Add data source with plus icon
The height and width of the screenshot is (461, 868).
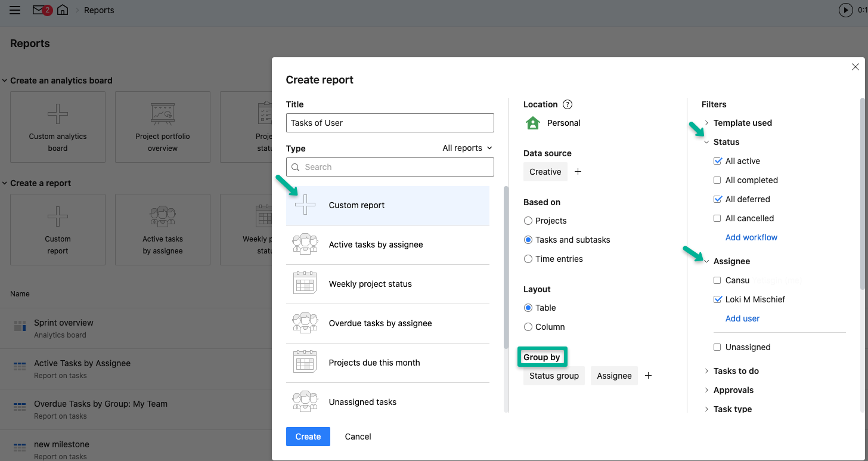coord(578,172)
